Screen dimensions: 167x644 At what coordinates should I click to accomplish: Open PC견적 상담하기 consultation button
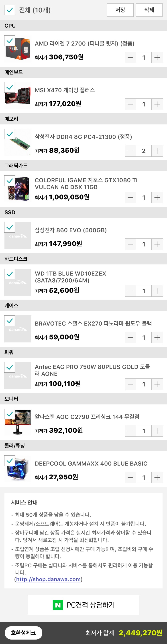83,605
